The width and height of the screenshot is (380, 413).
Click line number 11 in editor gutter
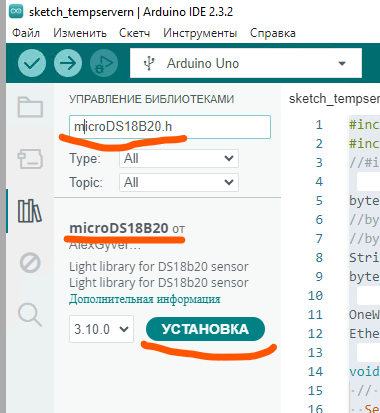pos(315,315)
